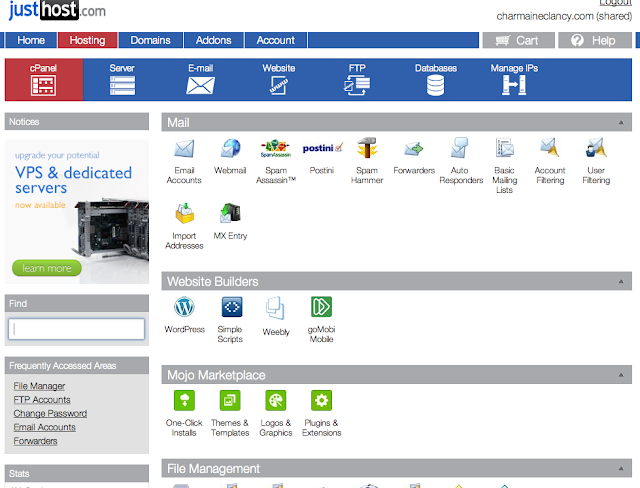Image resolution: width=640 pixels, height=488 pixels.
Task: Collapse the Mojo Marketplace section
Action: click(x=621, y=375)
